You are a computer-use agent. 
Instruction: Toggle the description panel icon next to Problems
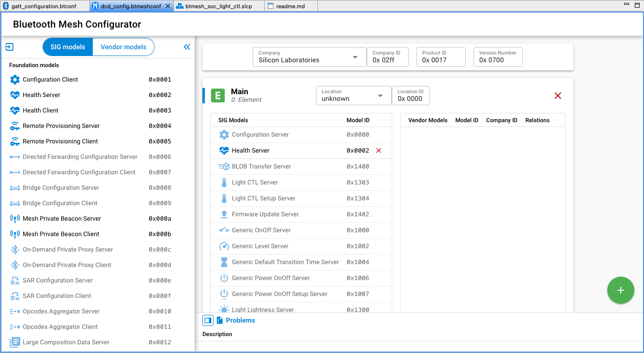coord(208,320)
